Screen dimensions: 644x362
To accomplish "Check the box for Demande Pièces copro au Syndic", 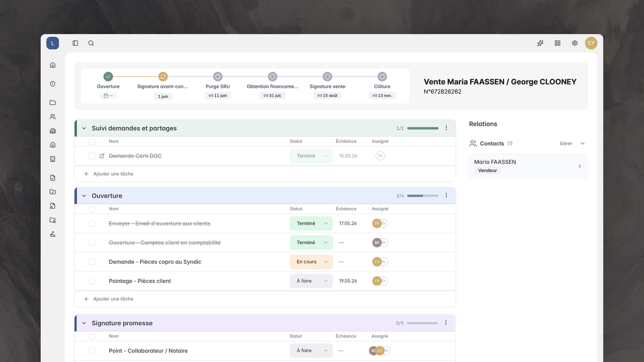I will (x=92, y=262).
